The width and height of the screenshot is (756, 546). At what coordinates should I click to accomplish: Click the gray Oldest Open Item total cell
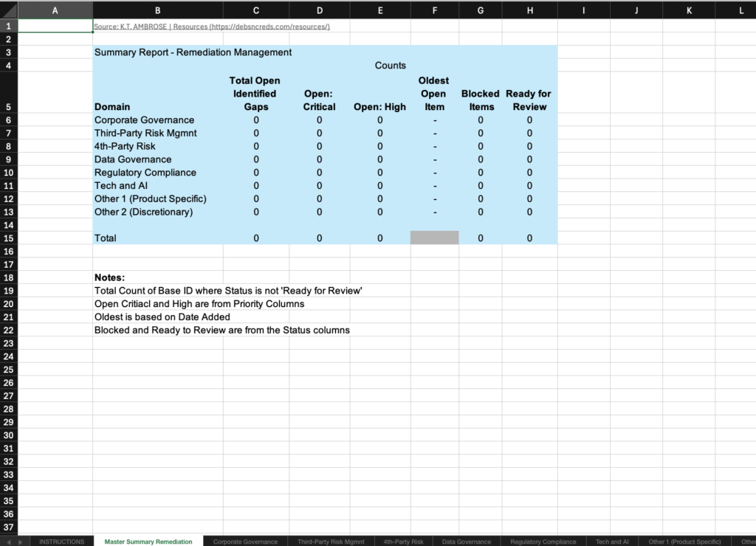click(434, 238)
